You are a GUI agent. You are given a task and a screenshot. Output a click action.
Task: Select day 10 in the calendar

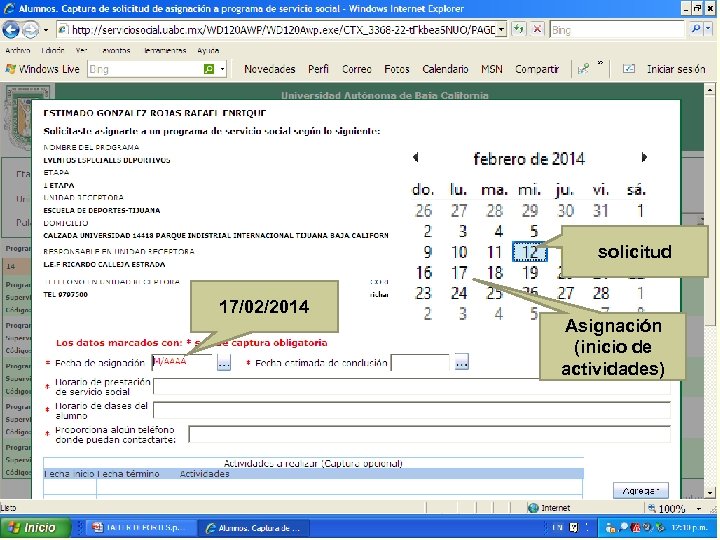pos(459,252)
